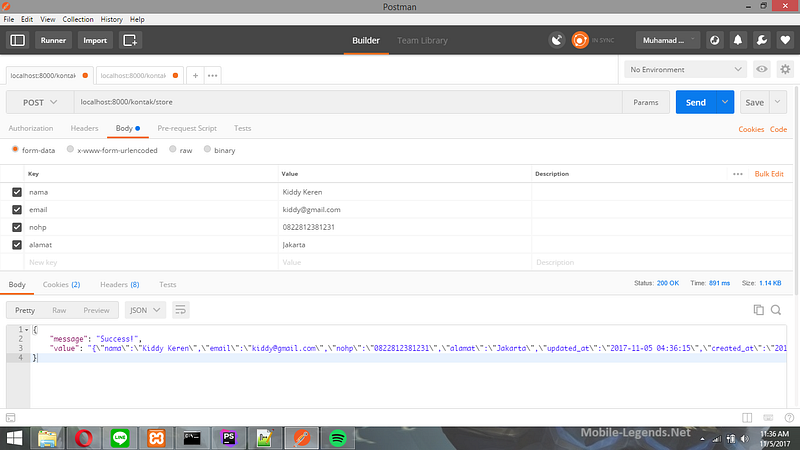Select the binary body type

click(207, 149)
